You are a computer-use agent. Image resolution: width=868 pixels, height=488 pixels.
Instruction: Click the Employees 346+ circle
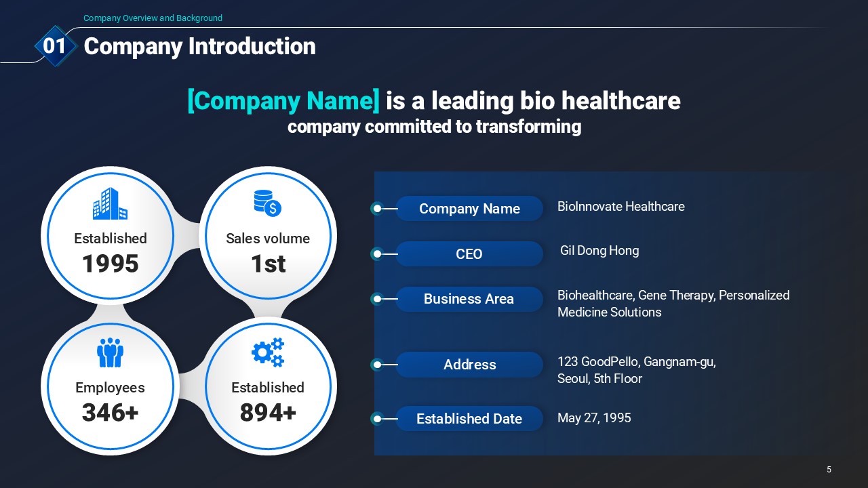[x=110, y=386]
